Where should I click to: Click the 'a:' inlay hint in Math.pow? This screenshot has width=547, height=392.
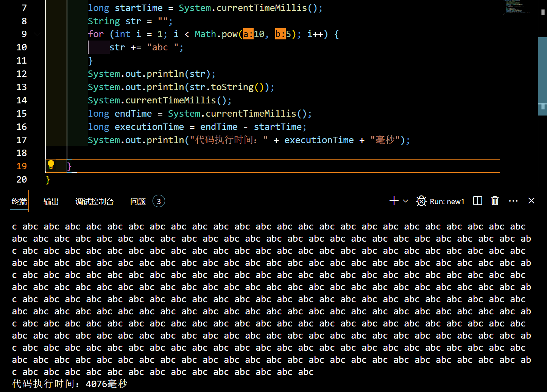click(x=248, y=34)
